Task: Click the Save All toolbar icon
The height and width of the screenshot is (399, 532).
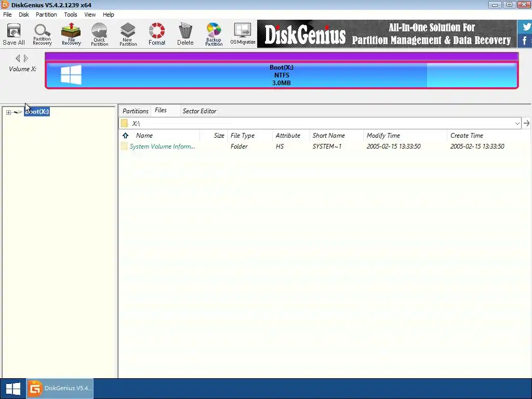Action: pos(14,34)
